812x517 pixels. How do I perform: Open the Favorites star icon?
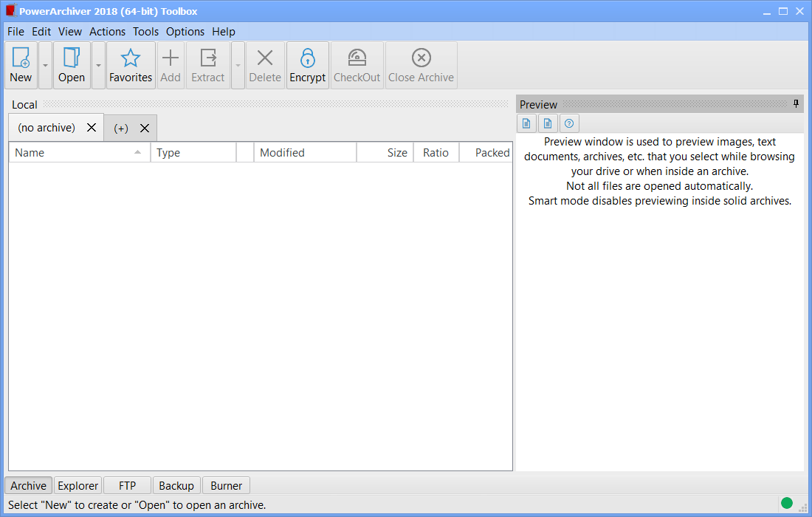click(x=131, y=59)
